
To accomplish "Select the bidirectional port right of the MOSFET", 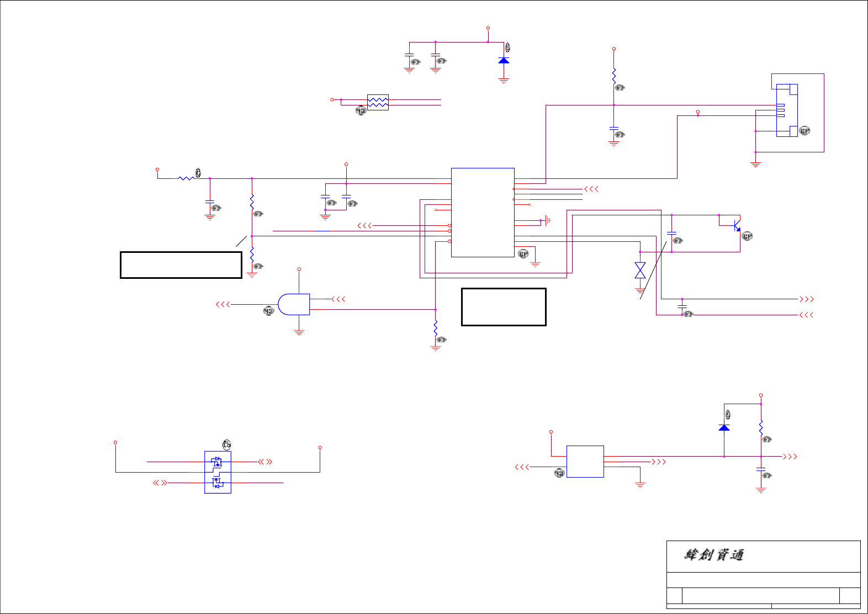I will (x=265, y=462).
